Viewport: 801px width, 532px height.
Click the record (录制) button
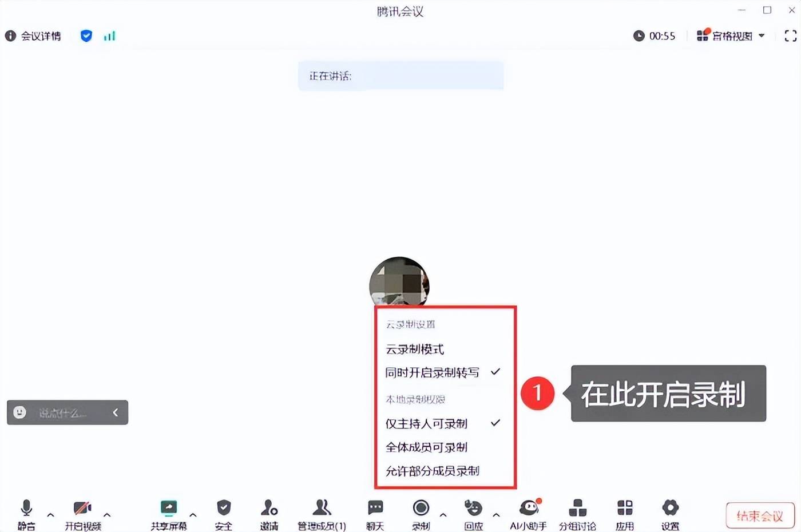pyautogui.click(x=421, y=514)
